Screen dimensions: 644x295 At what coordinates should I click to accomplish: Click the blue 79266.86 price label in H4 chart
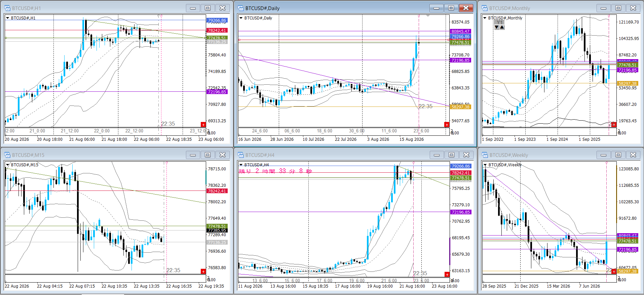coord(461,166)
